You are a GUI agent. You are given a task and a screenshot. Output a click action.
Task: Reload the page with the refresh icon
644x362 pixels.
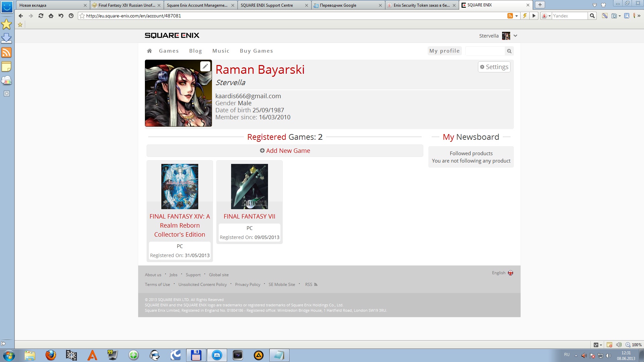pyautogui.click(x=41, y=16)
